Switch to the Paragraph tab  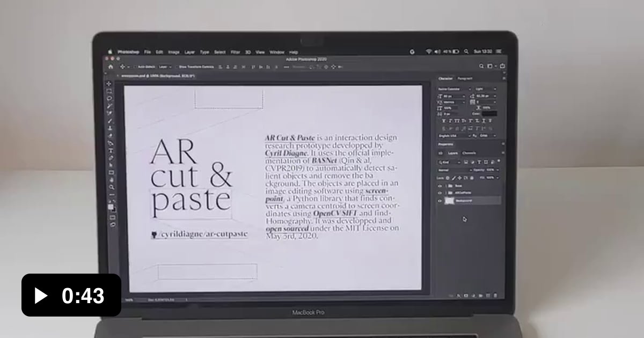coord(464,78)
